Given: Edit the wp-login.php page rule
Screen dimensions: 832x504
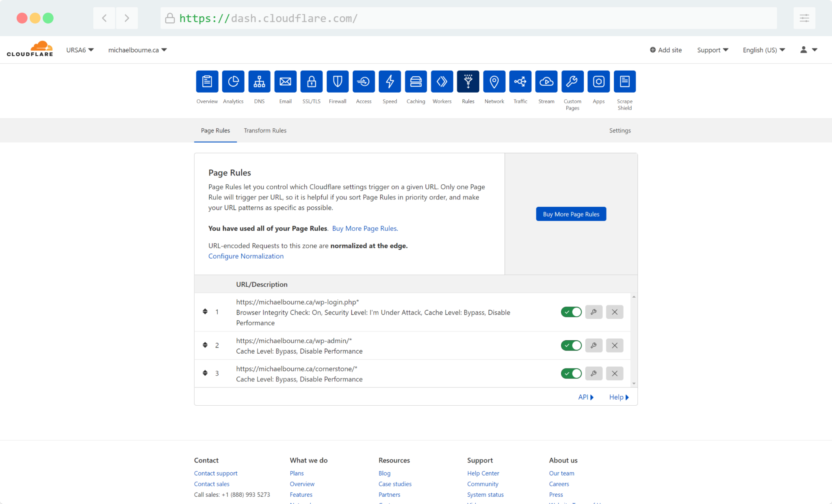Looking at the screenshot, I should 594,312.
